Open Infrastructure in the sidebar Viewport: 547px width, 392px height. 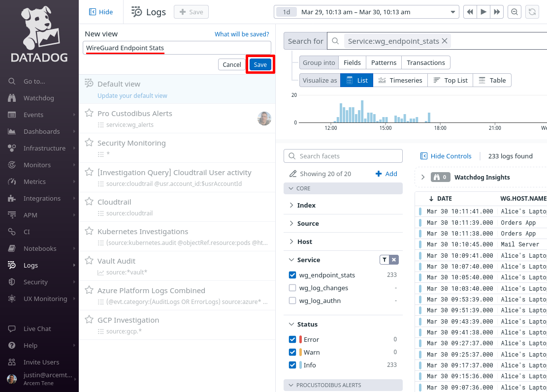44,148
